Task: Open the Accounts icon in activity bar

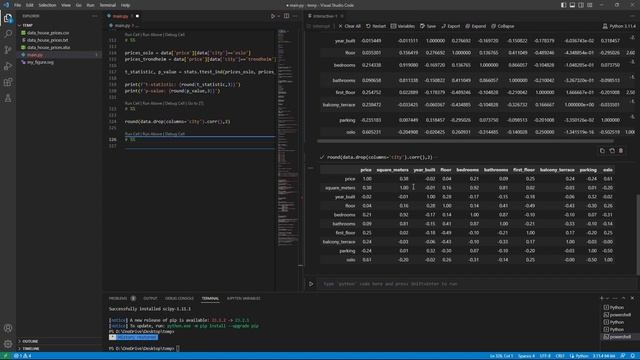Action: click(x=8, y=328)
